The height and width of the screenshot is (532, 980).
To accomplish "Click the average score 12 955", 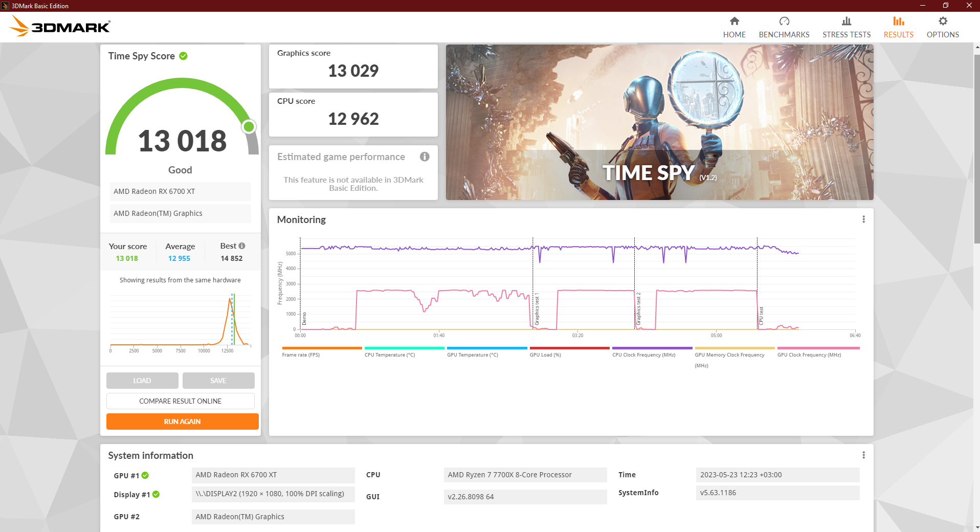I will 179,258.
